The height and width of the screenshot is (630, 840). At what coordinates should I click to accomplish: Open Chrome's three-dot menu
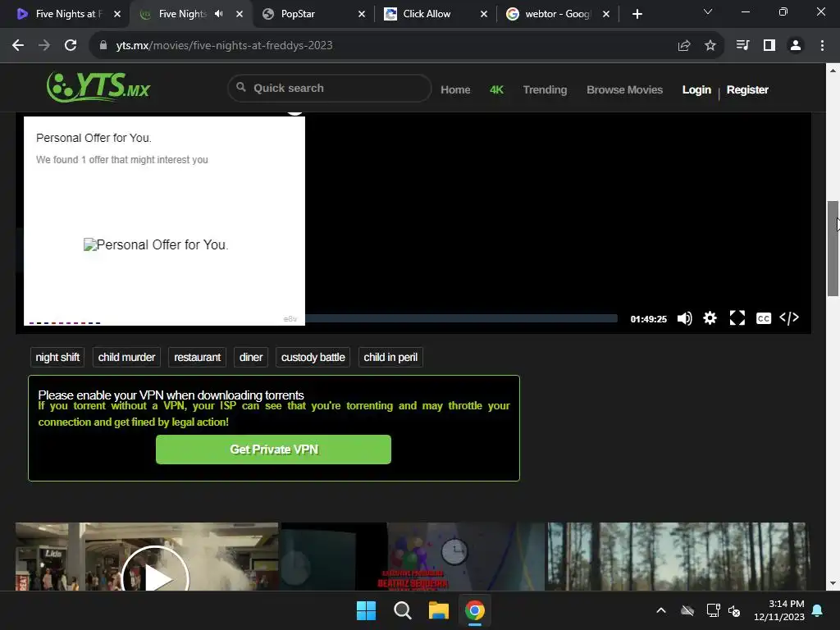point(822,46)
